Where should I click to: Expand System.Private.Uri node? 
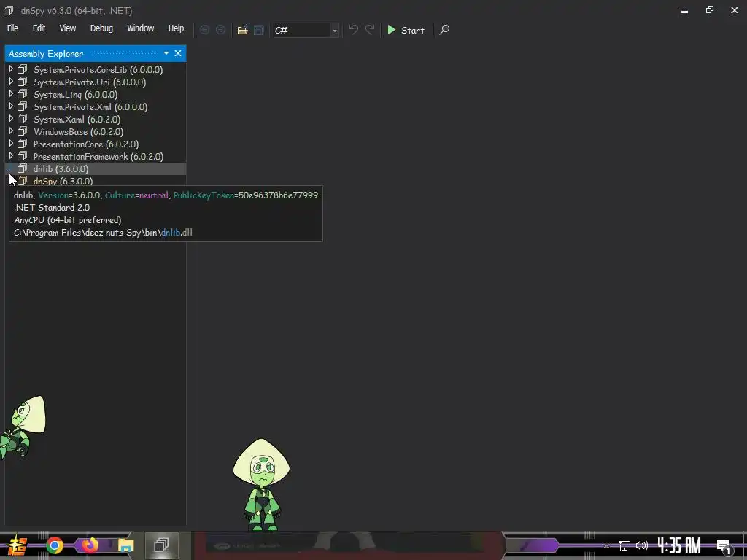tap(11, 82)
